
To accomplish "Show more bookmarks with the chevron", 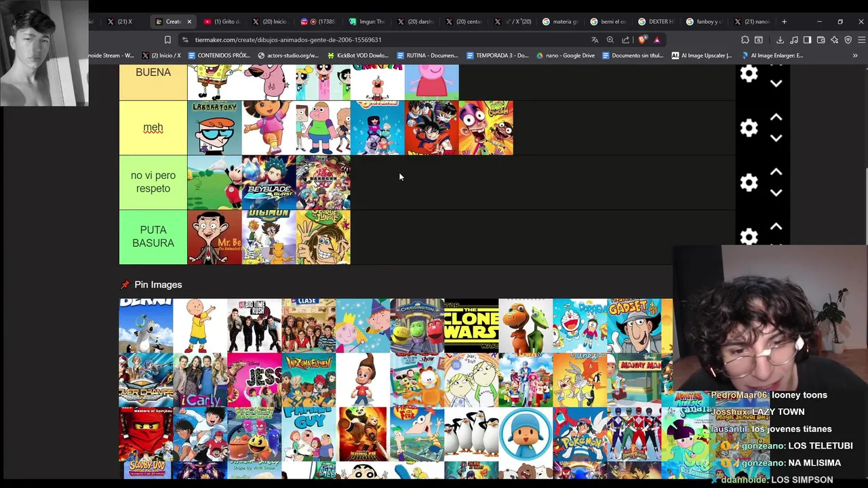I will [855, 56].
